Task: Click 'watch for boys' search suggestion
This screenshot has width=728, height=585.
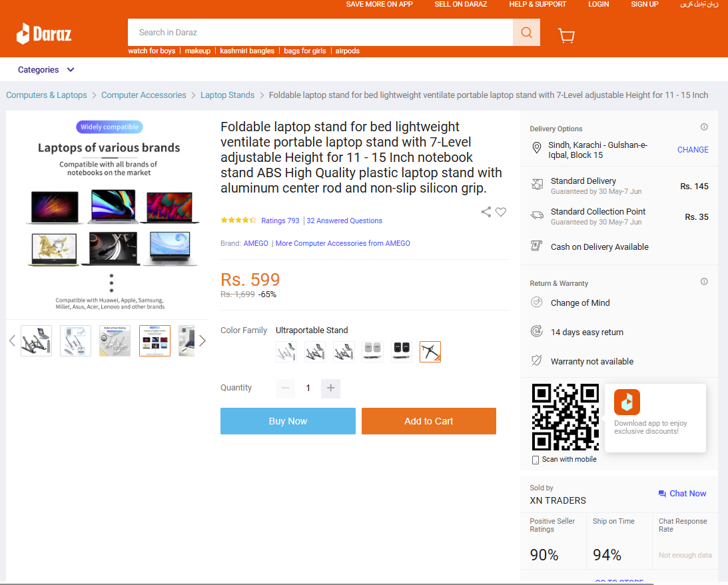Action: [152, 51]
